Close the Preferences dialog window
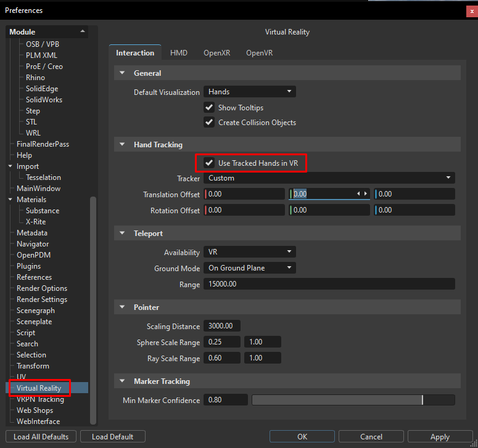 pos(472,10)
